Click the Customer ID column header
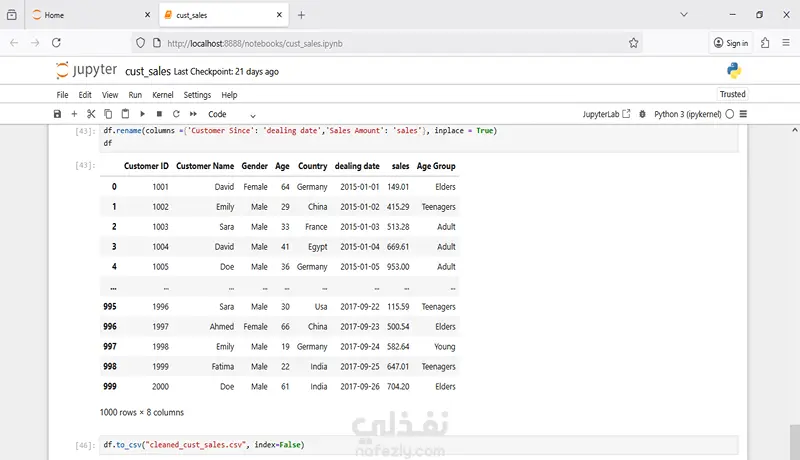The width and height of the screenshot is (800, 460). point(146,166)
